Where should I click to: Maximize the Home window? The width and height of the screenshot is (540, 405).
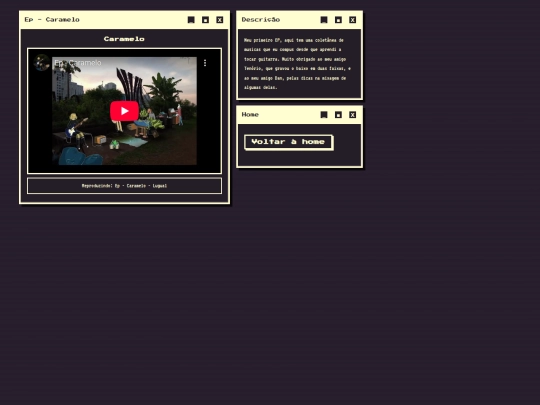pos(338,115)
